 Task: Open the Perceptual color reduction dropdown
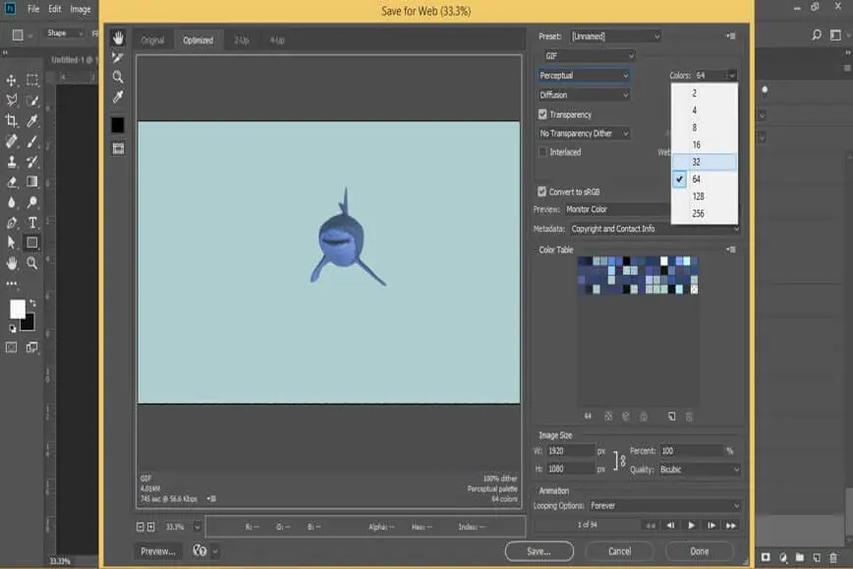tap(584, 76)
